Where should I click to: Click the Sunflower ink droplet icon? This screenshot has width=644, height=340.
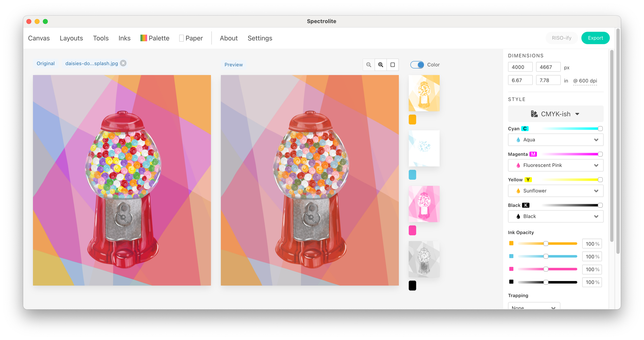click(x=518, y=191)
